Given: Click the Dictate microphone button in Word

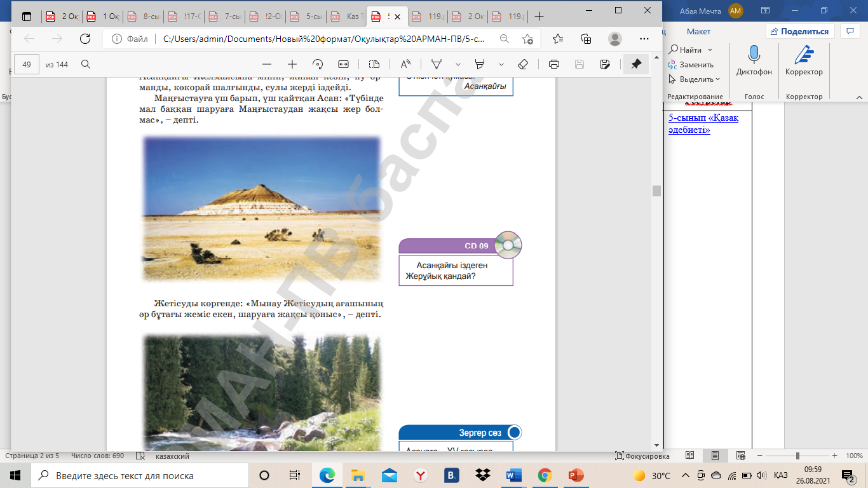Looking at the screenshot, I should pyautogui.click(x=754, y=62).
